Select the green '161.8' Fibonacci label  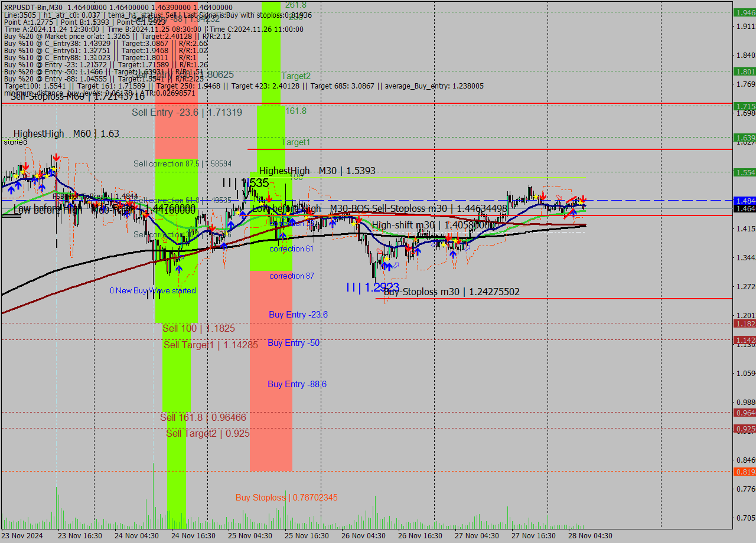click(296, 110)
